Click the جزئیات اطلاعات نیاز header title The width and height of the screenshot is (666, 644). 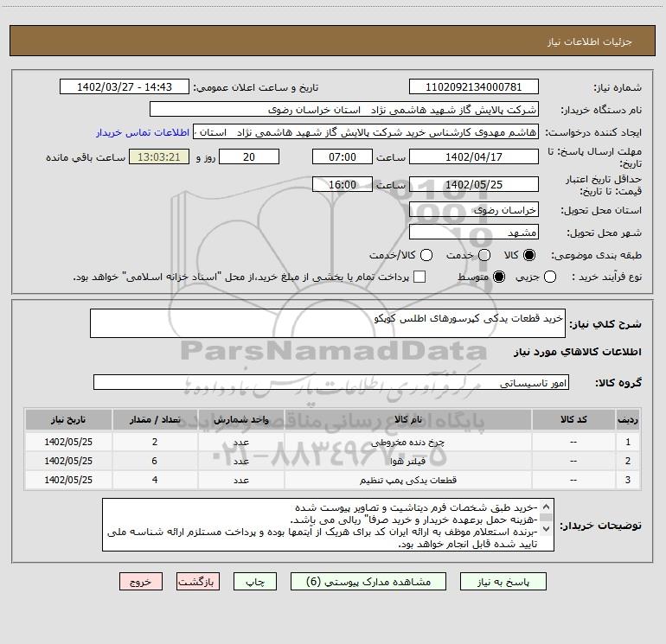590,41
